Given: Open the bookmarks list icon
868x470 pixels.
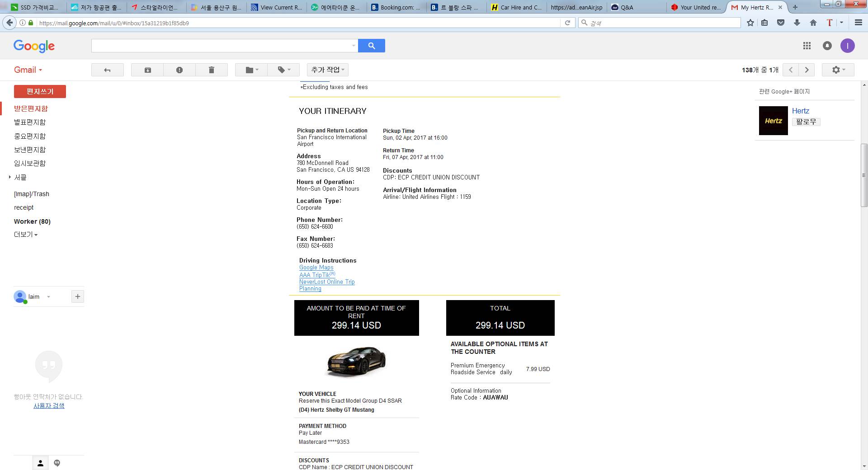Looking at the screenshot, I should 764,23.
